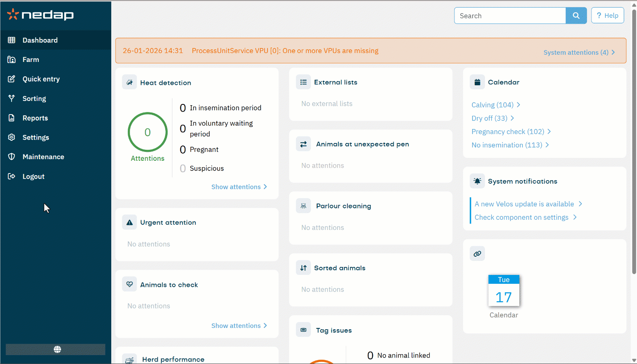Go to Maintenance in the sidebar
Viewport: 637px width, 364px height.
[x=56, y=157]
